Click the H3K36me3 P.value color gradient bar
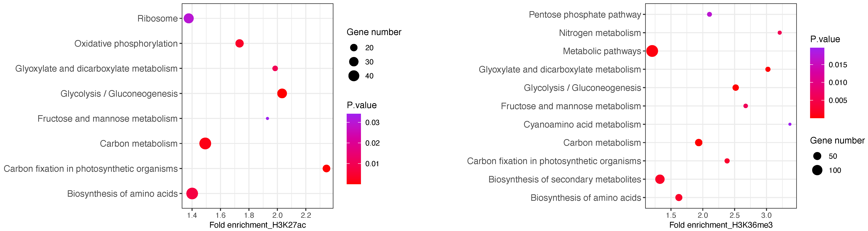The image size is (868, 231). (x=817, y=83)
